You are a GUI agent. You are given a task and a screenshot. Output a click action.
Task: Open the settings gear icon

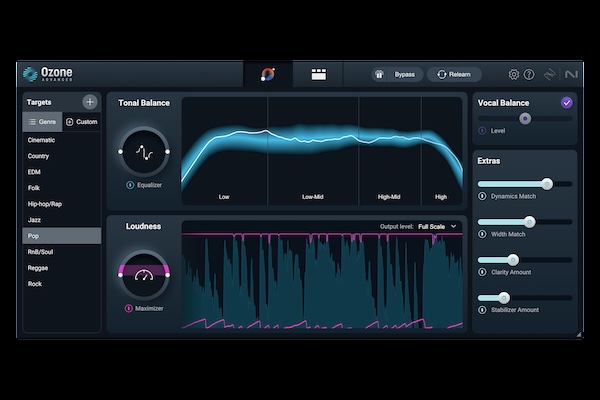pyautogui.click(x=514, y=74)
